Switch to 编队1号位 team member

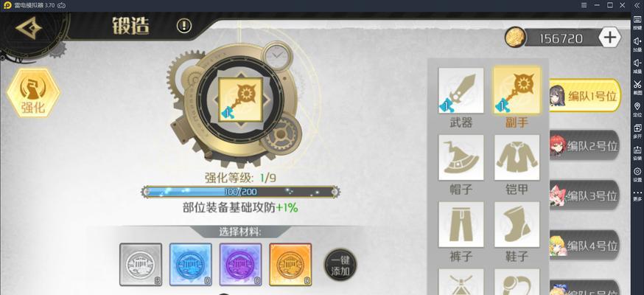[584, 95]
